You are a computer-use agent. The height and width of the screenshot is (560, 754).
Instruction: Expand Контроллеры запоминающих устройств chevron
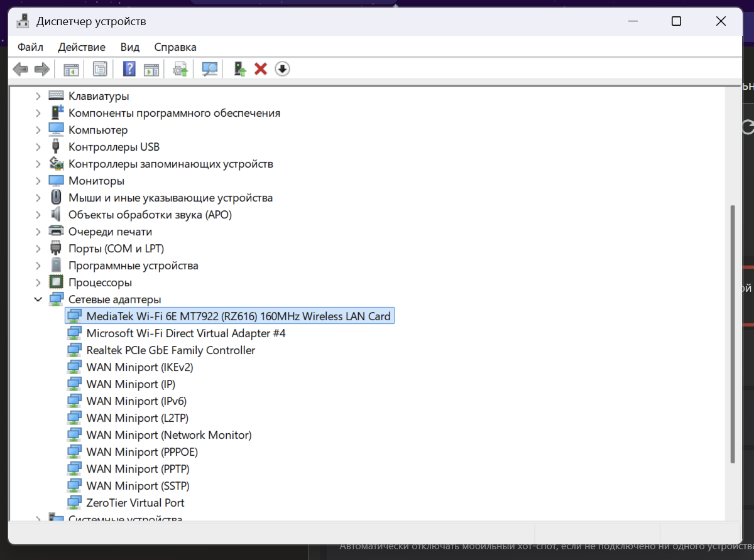[38, 164]
